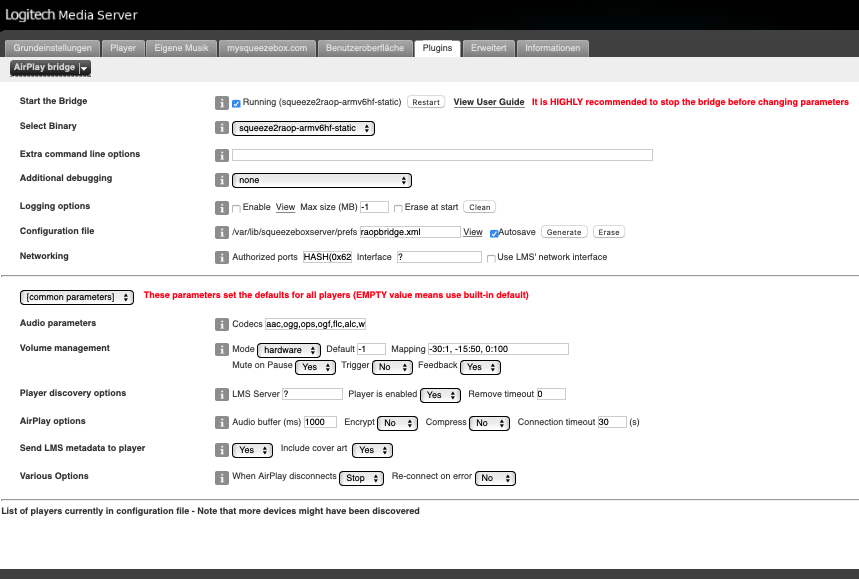
Task: Switch to Benutzeroberfläche tab
Action: (365, 48)
